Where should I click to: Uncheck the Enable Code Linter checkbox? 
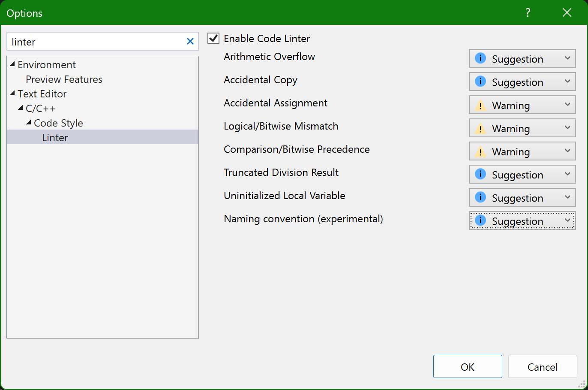pyautogui.click(x=213, y=39)
